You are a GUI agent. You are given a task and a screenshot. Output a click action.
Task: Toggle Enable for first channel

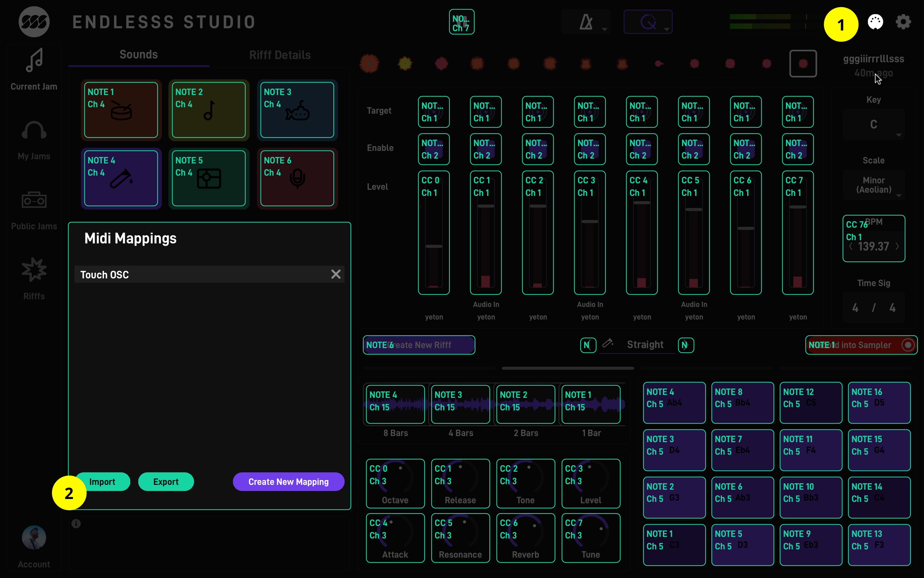pyautogui.click(x=434, y=149)
